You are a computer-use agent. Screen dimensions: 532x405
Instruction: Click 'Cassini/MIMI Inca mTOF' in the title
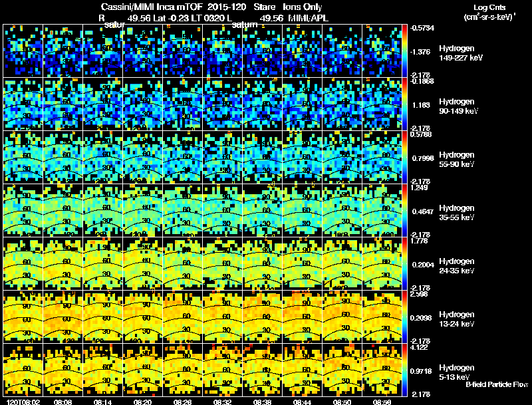click(152, 7)
